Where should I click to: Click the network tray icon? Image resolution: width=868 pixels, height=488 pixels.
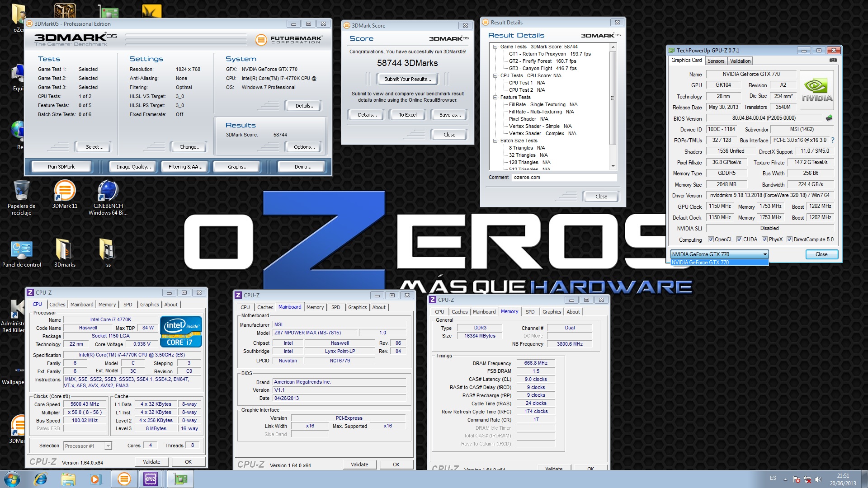tap(807, 479)
